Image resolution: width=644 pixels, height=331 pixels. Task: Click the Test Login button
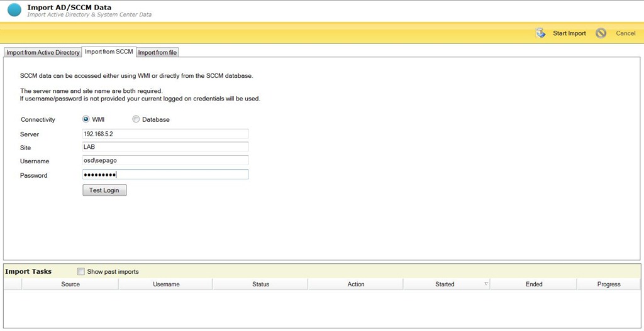[x=104, y=190]
